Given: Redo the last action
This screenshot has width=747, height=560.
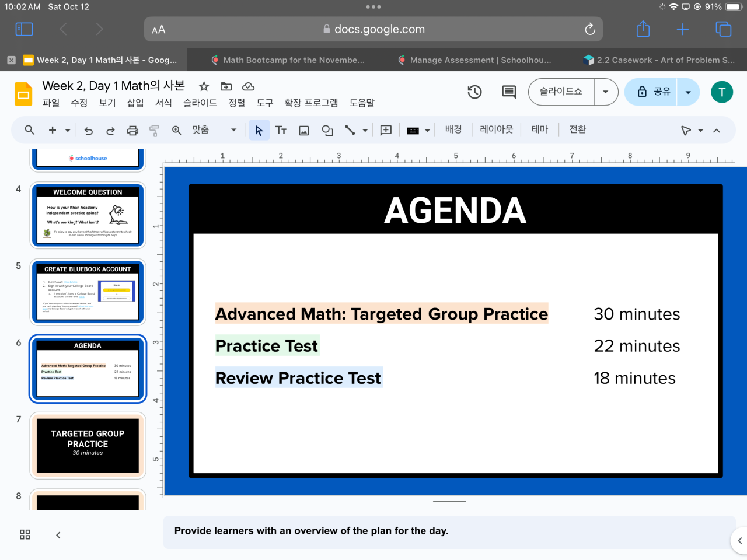Looking at the screenshot, I should tap(110, 131).
